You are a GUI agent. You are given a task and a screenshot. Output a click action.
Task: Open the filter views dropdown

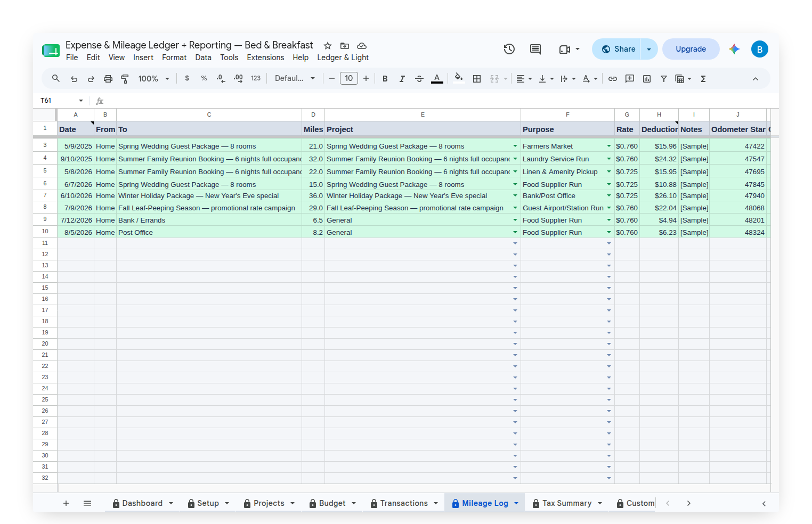683,79
